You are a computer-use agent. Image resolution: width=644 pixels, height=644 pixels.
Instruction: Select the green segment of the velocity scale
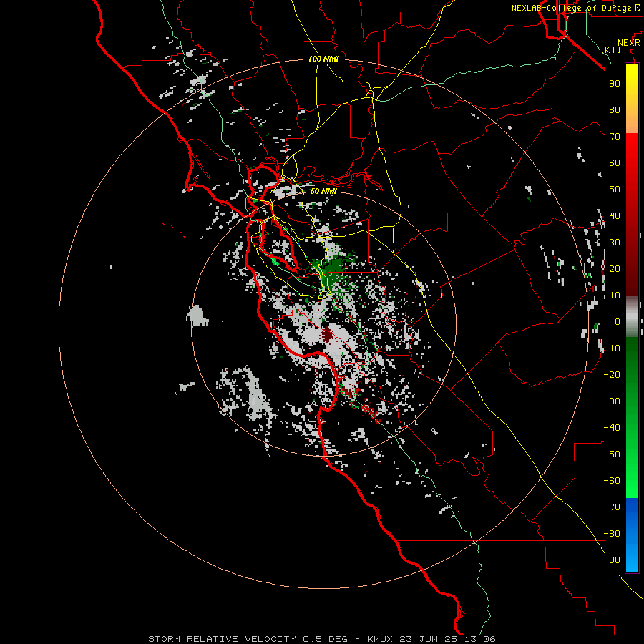coord(632,417)
